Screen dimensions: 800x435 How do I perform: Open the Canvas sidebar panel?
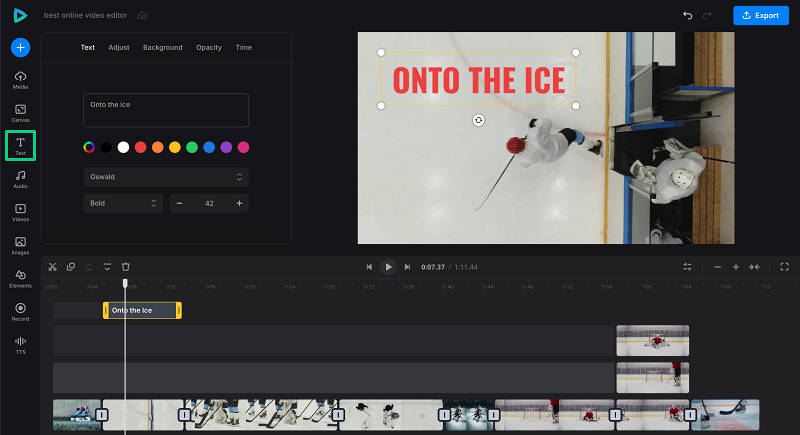(20, 113)
